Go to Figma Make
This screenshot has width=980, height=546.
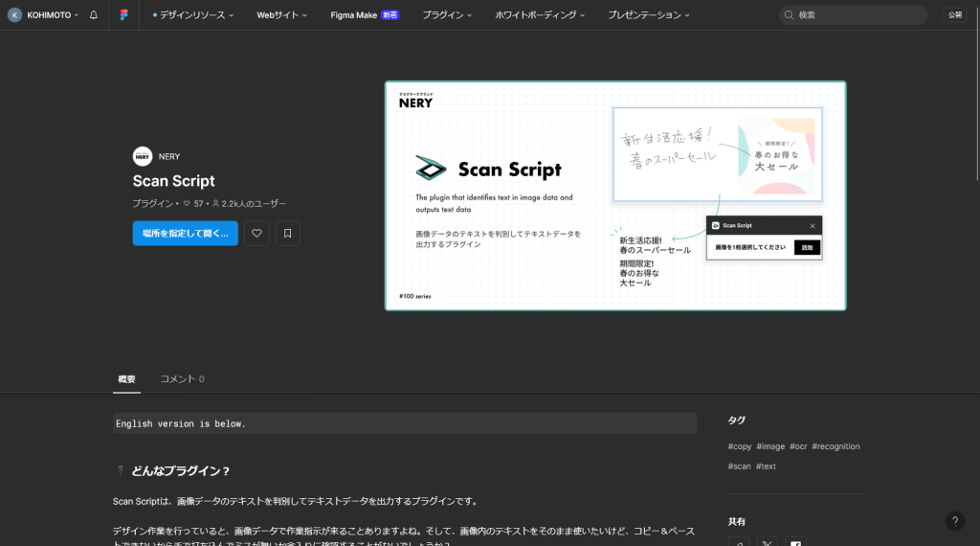(365, 15)
